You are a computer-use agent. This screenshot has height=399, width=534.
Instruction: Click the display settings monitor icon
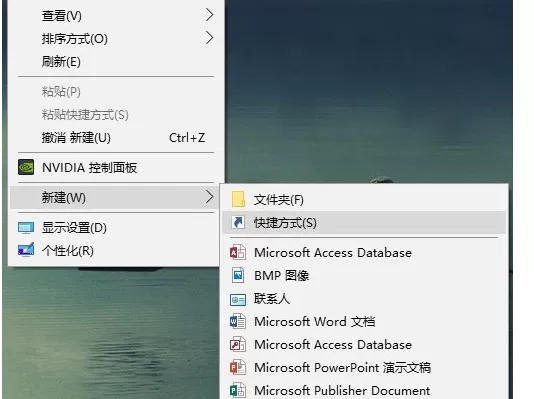26,228
